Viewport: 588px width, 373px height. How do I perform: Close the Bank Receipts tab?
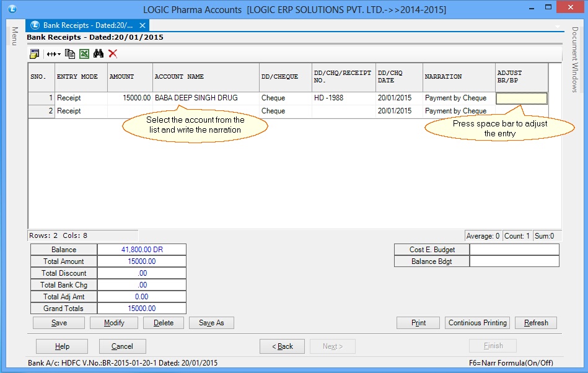[143, 25]
